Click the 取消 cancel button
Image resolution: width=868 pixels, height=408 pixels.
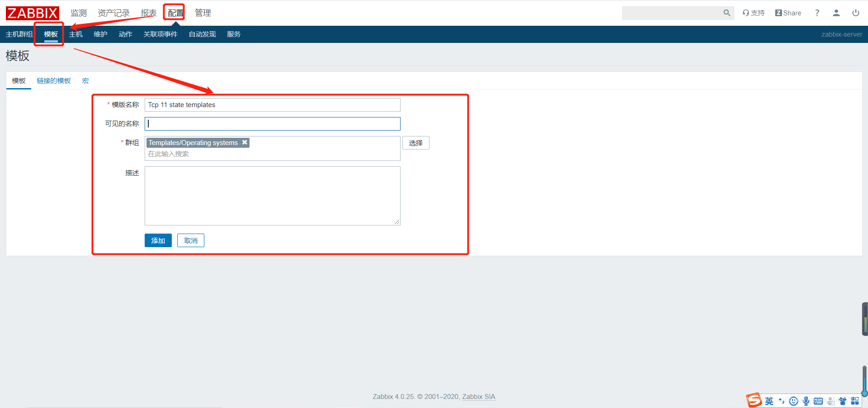point(191,240)
